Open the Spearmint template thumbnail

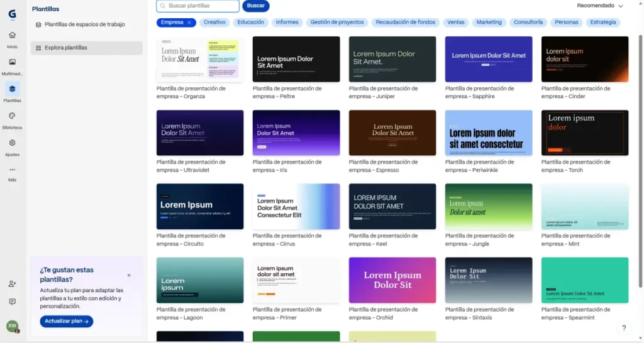[x=585, y=280]
